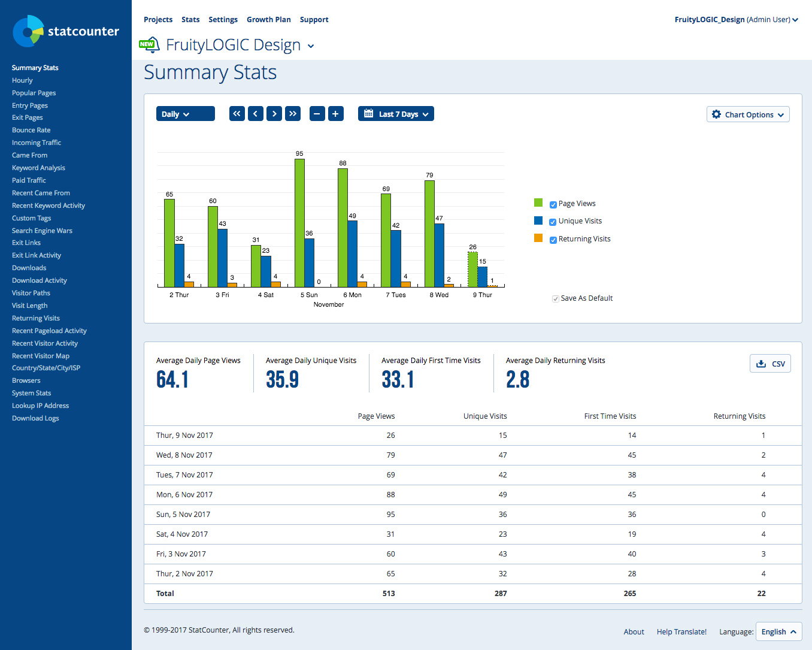Click the calendar icon on date range
Viewport: 812px width, 650px height.
point(369,114)
